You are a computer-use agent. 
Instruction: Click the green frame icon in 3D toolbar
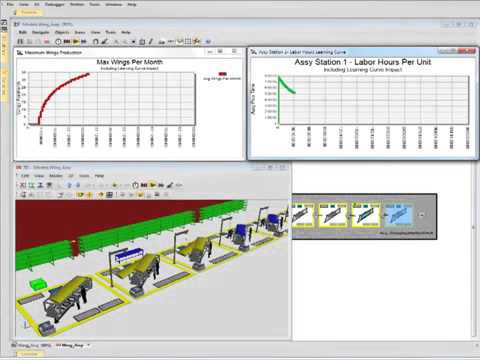point(31,185)
